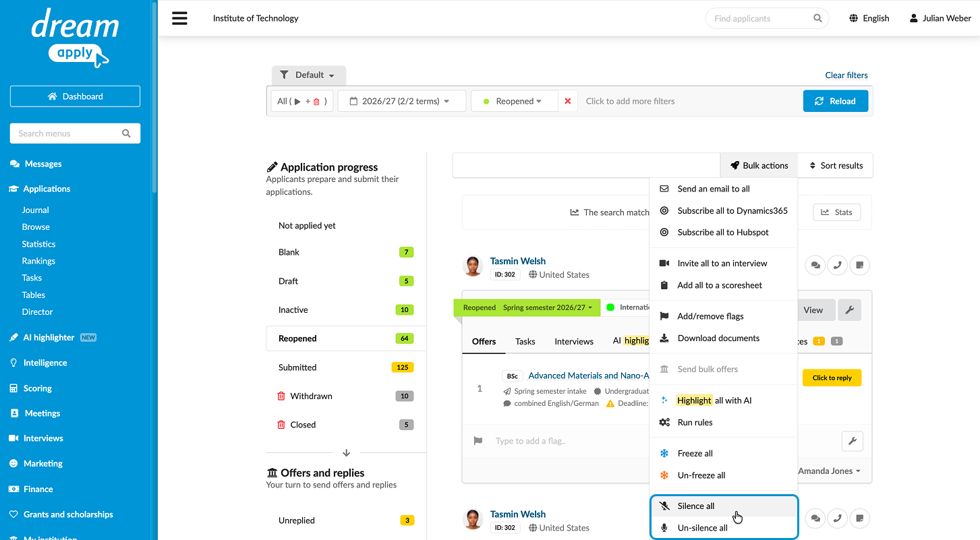Viewport: 980px width, 540px height.
Task: Select Invite all to an interview
Action: click(x=724, y=263)
